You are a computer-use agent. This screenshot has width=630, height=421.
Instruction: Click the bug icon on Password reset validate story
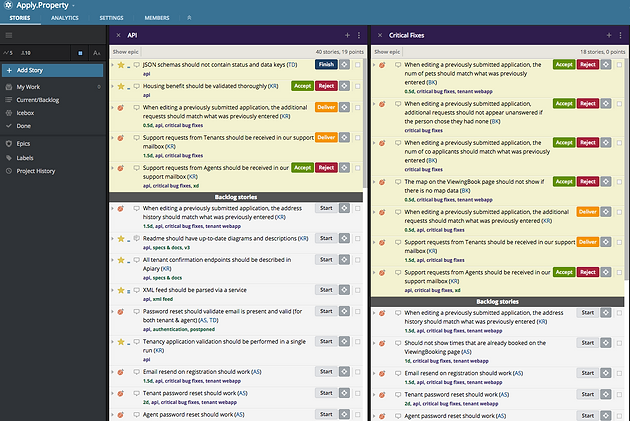click(x=120, y=312)
